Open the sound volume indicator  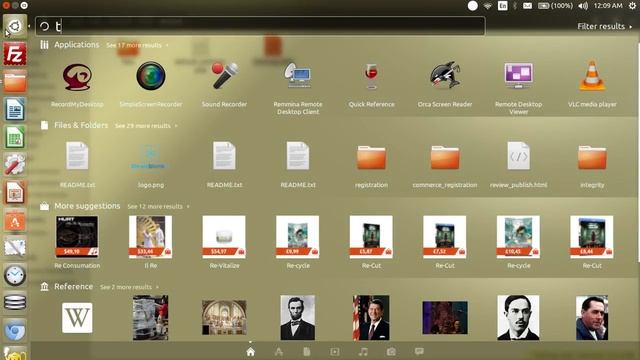point(583,6)
